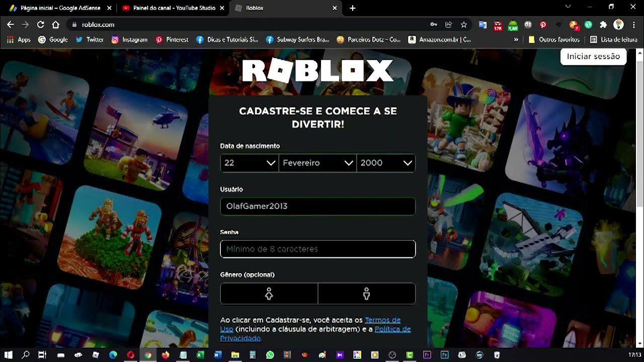Open Lista de leitura reading list
Image resolution: width=644 pixels, height=362 pixels.
click(x=614, y=39)
